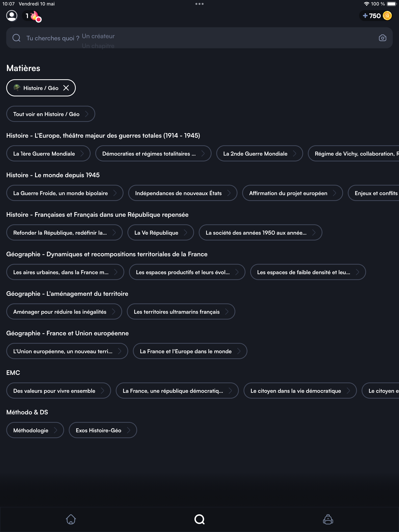This screenshot has height=532, width=399.
Task: Expand chevron on 'La Ve République'
Action: pyautogui.click(x=185, y=233)
